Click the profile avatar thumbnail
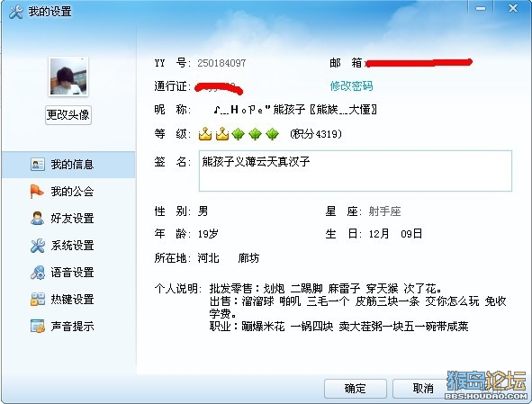532x404 pixels. tap(68, 76)
